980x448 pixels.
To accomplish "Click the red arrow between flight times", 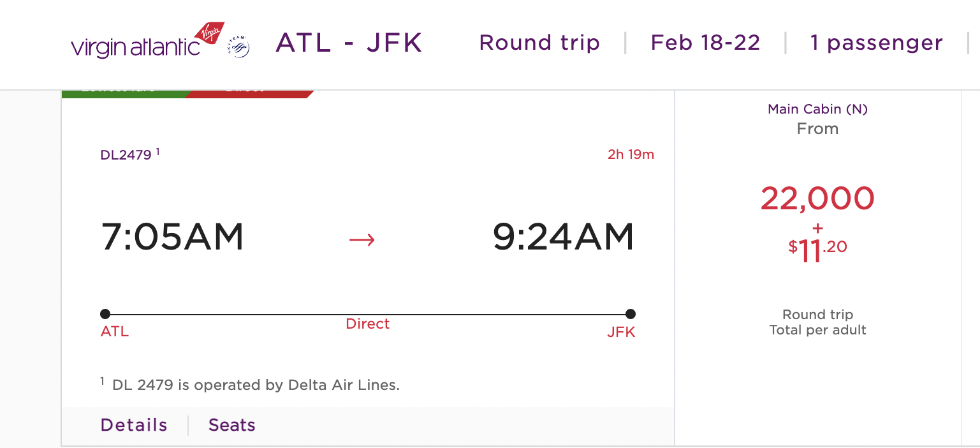I will click(362, 239).
